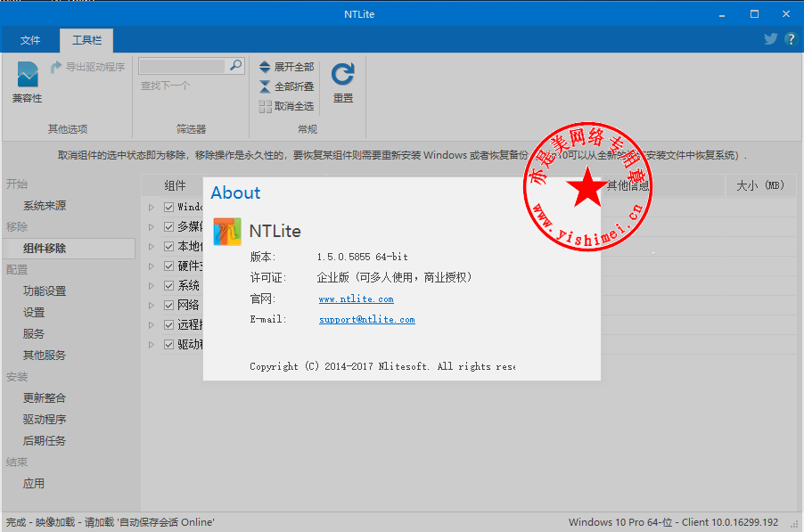
Task: Open 功能设置 in the sidebar
Action: (x=45, y=291)
